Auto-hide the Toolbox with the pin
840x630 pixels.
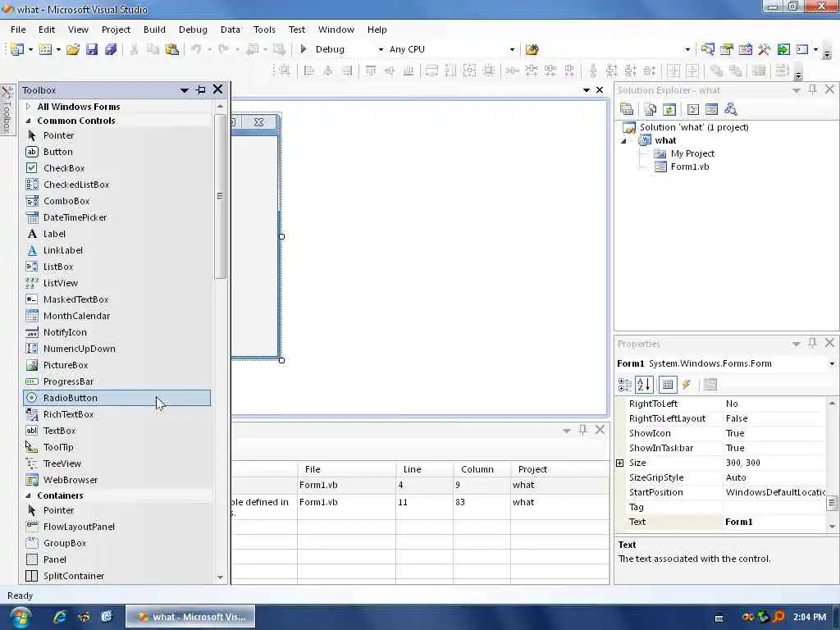(201, 90)
